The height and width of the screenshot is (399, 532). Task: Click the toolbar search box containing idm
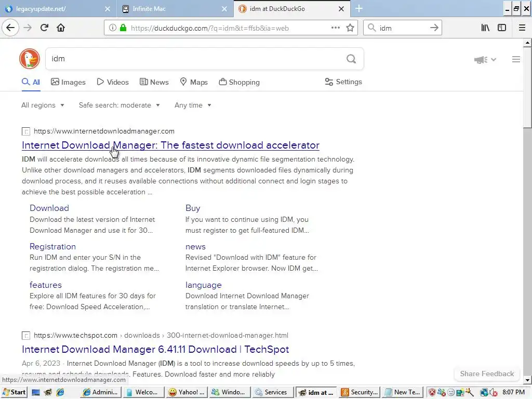tap(403, 28)
